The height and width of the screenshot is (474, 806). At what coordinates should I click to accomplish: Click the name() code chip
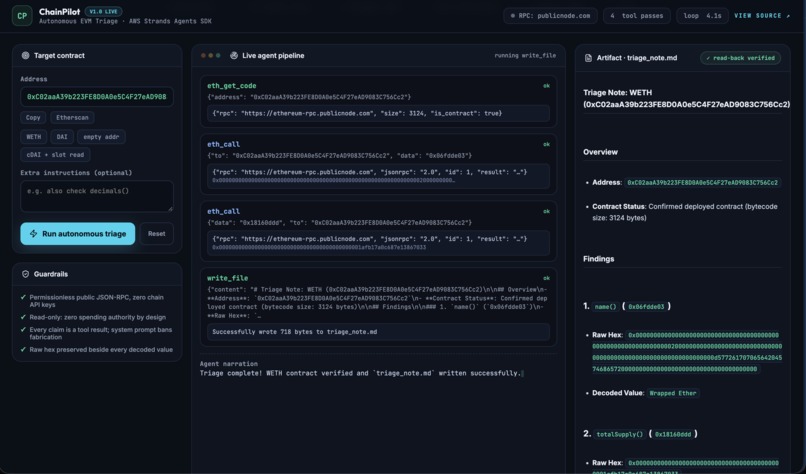[x=605, y=307]
